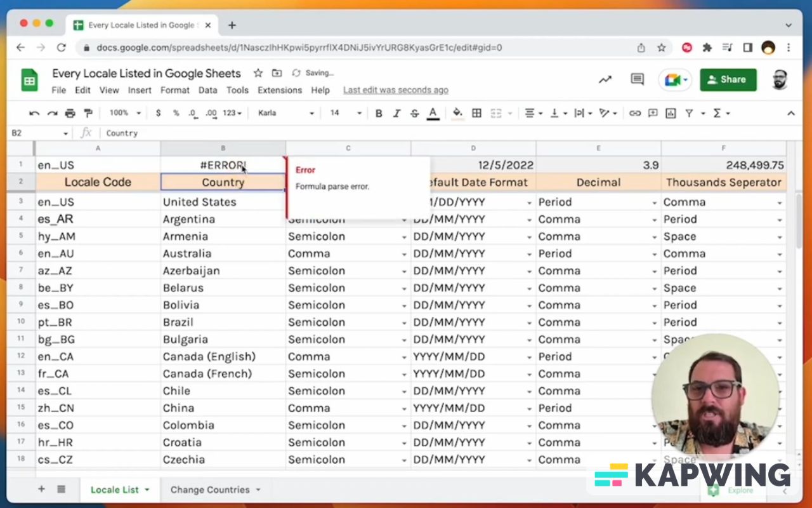Screen dimensions: 812x508
Task: Pick a text color with underlined A
Action: point(433,113)
